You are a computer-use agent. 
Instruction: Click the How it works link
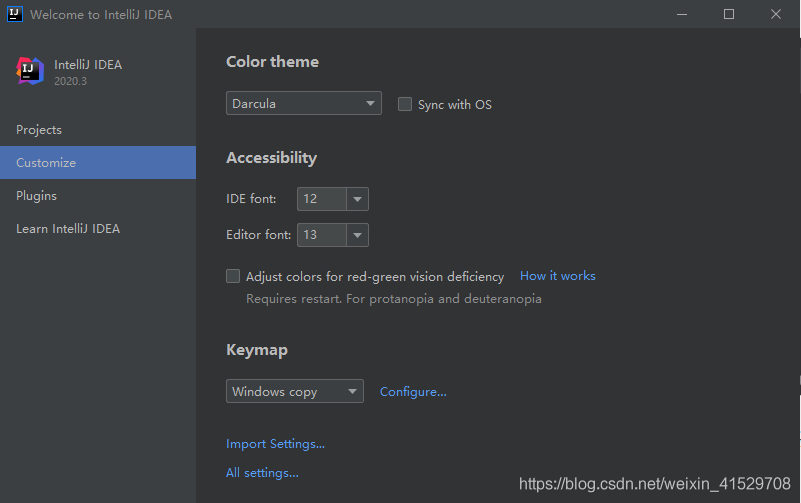(x=557, y=276)
